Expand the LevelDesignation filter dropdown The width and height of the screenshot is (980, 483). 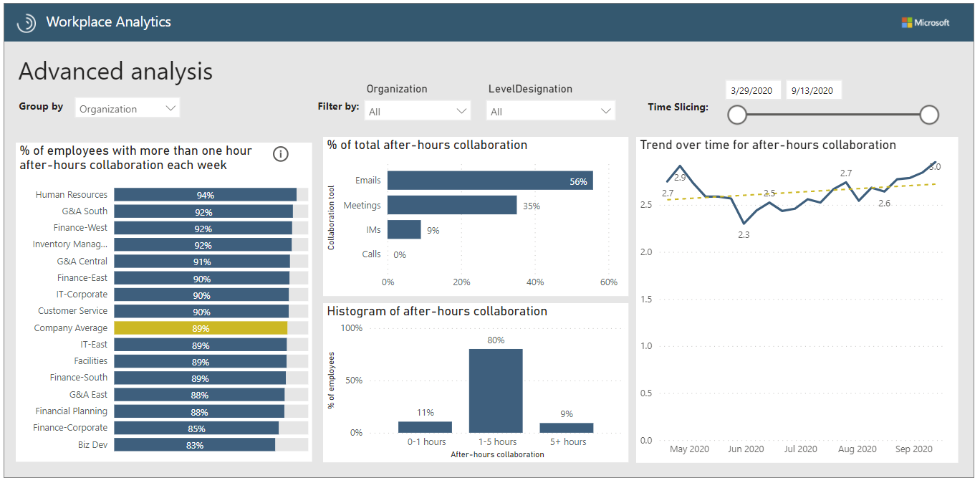click(x=550, y=112)
